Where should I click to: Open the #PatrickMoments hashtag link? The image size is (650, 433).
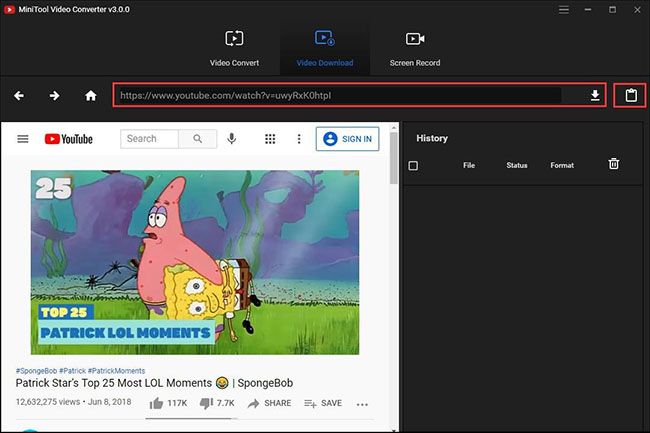(x=116, y=371)
